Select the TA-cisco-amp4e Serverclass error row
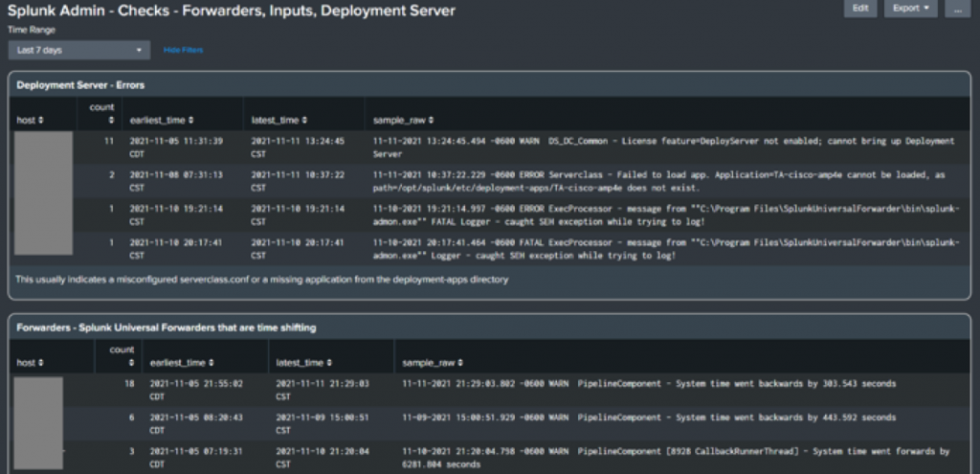This screenshot has height=474, width=980. click(489, 181)
